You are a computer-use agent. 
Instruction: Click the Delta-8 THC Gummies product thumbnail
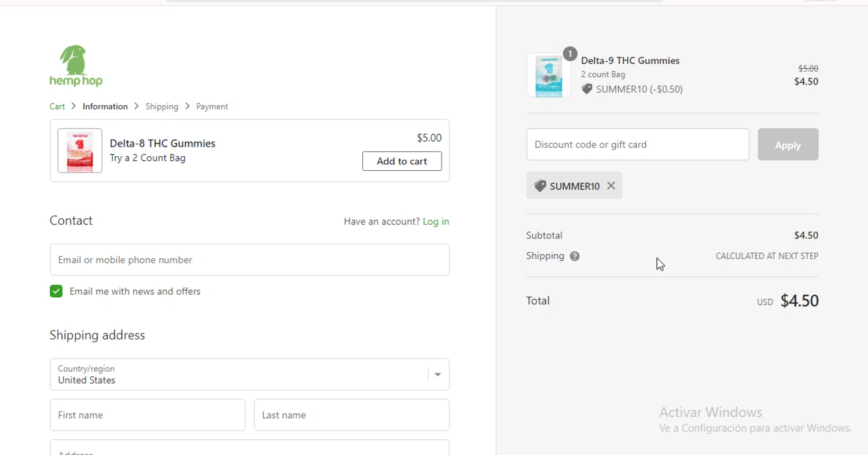coord(80,151)
